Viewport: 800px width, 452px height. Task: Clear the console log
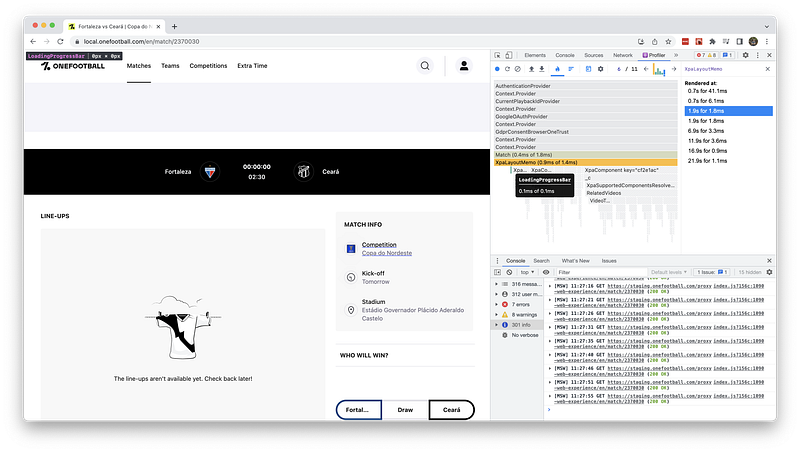tap(510, 271)
